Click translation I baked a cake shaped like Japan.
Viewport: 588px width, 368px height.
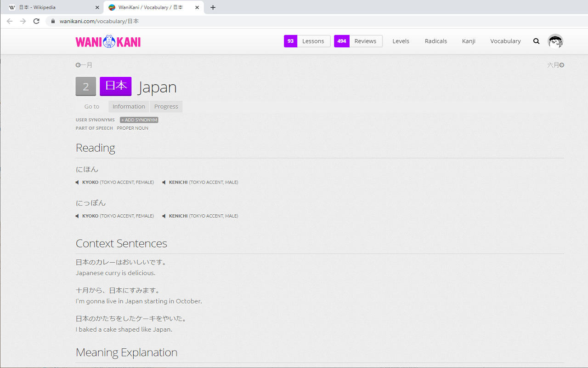point(124,329)
